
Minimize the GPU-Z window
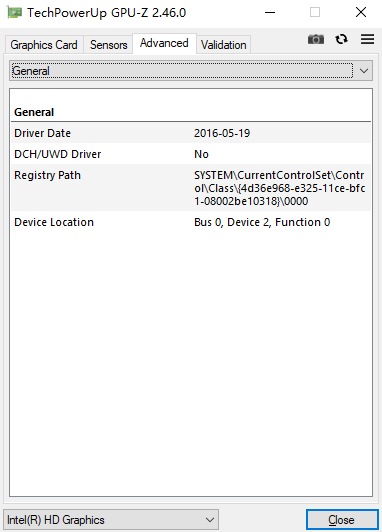(x=270, y=13)
